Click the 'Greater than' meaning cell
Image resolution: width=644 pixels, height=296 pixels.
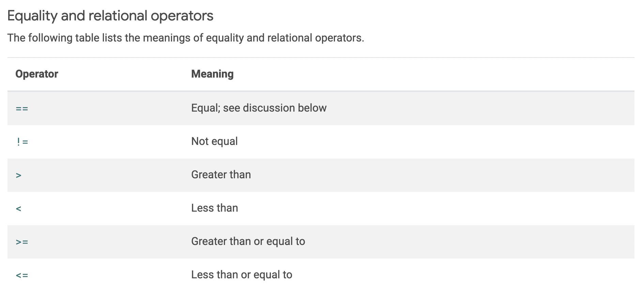coord(221,175)
